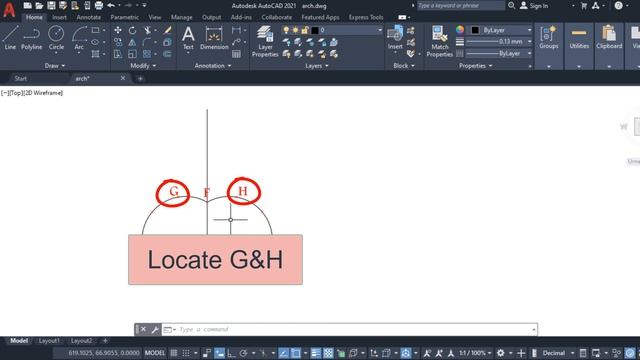Viewport: 640px width, 360px height.
Task: Click the Sign In button
Action: point(534,6)
